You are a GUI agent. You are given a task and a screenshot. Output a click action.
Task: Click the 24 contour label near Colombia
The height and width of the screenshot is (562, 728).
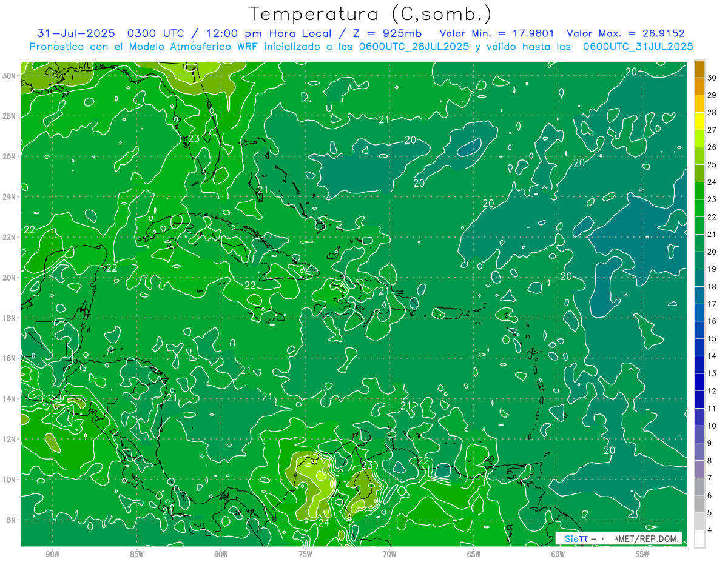pos(323,523)
